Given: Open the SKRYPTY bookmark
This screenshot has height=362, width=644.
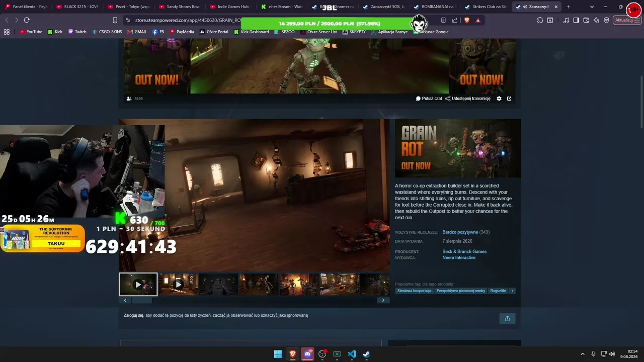Looking at the screenshot, I should pos(354,32).
